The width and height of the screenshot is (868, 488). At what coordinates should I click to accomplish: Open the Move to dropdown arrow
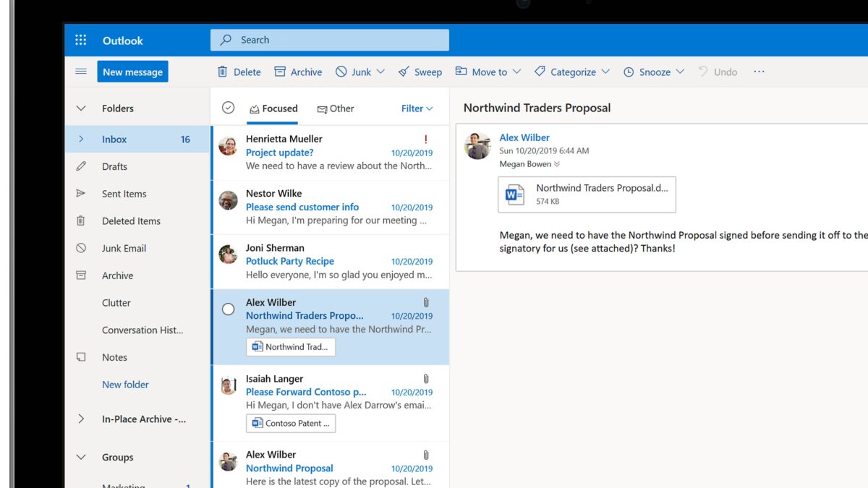click(516, 72)
